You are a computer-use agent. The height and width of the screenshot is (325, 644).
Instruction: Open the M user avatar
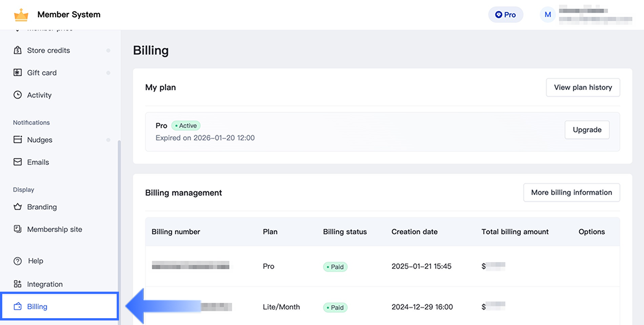547,15
